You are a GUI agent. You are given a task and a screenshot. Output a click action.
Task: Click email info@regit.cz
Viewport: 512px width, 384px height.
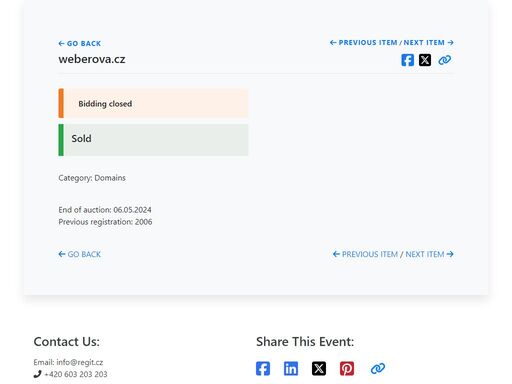click(80, 362)
